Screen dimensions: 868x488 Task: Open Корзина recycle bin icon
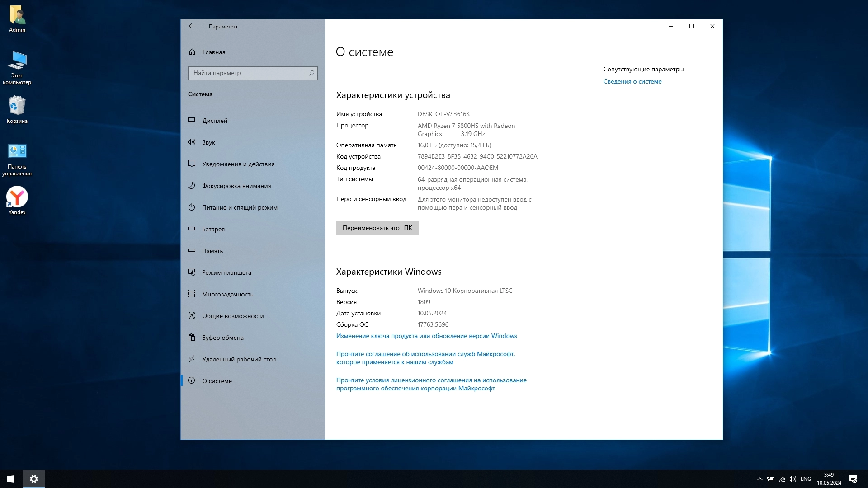click(x=17, y=106)
